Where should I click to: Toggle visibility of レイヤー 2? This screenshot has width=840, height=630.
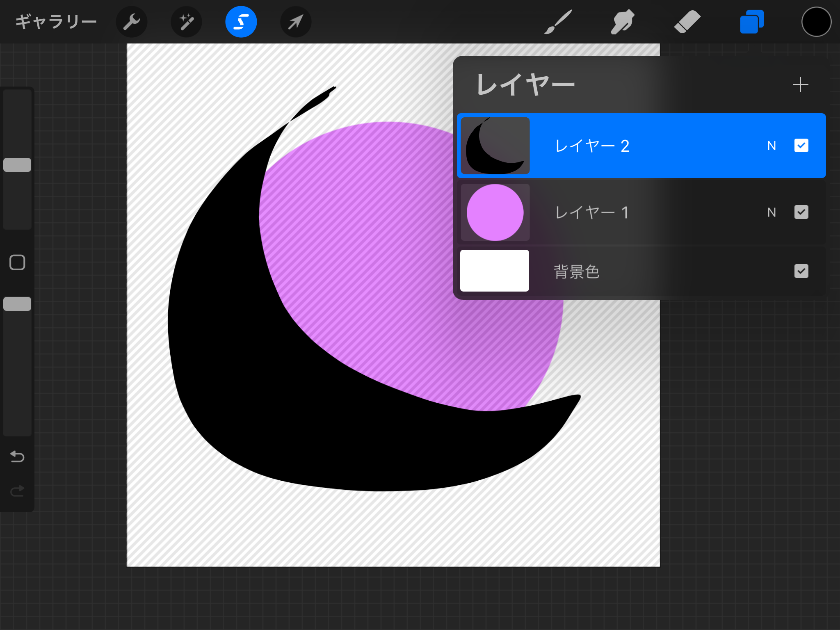801,146
